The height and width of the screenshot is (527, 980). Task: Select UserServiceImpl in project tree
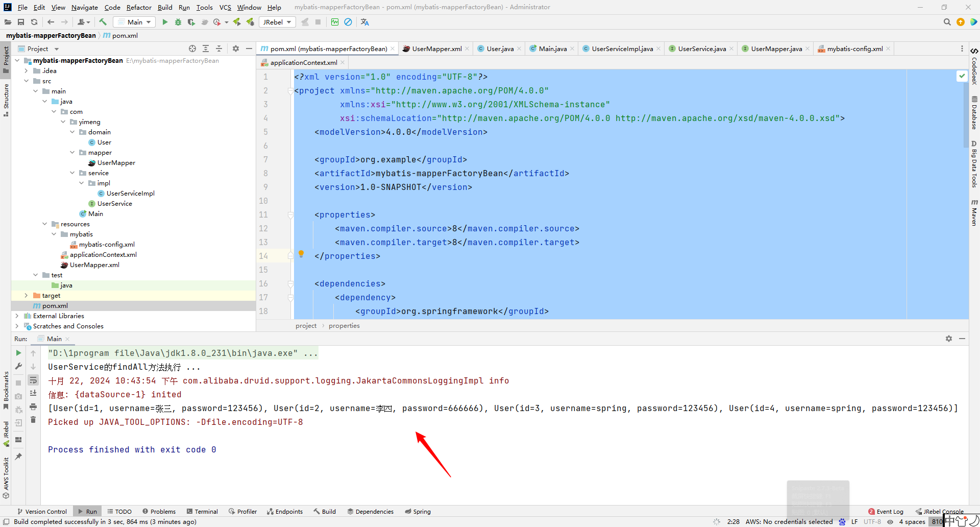pos(130,194)
